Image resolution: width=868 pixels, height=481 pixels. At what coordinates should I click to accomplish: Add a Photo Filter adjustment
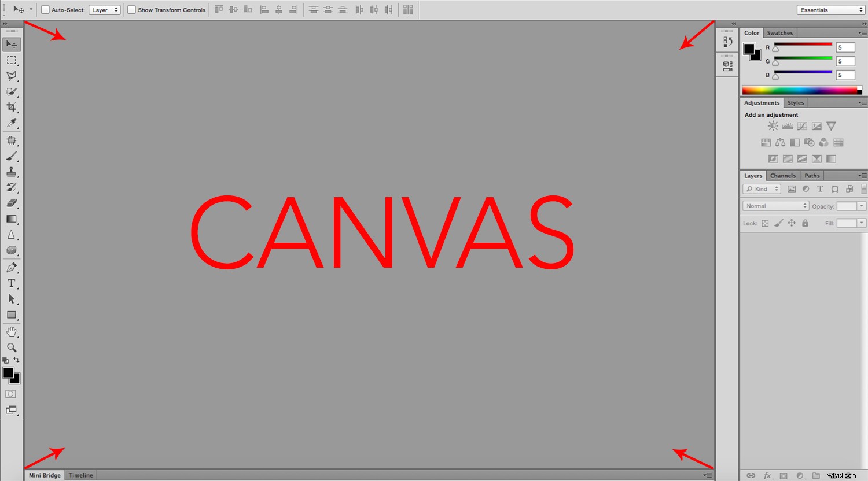tap(809, 142)
